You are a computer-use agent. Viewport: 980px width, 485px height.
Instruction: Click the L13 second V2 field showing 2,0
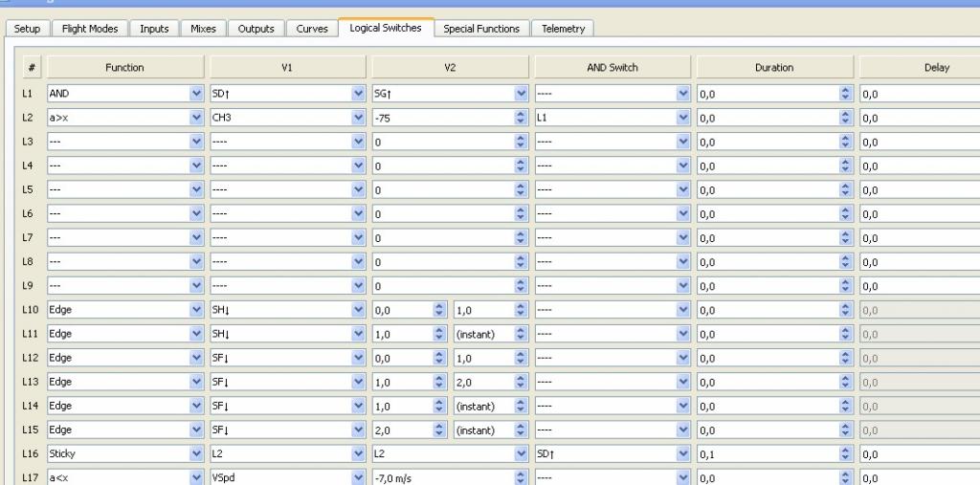point(483,382)
